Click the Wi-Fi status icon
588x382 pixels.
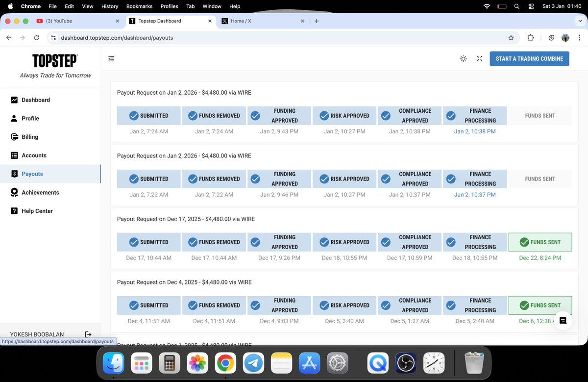[x=487, y=6]
